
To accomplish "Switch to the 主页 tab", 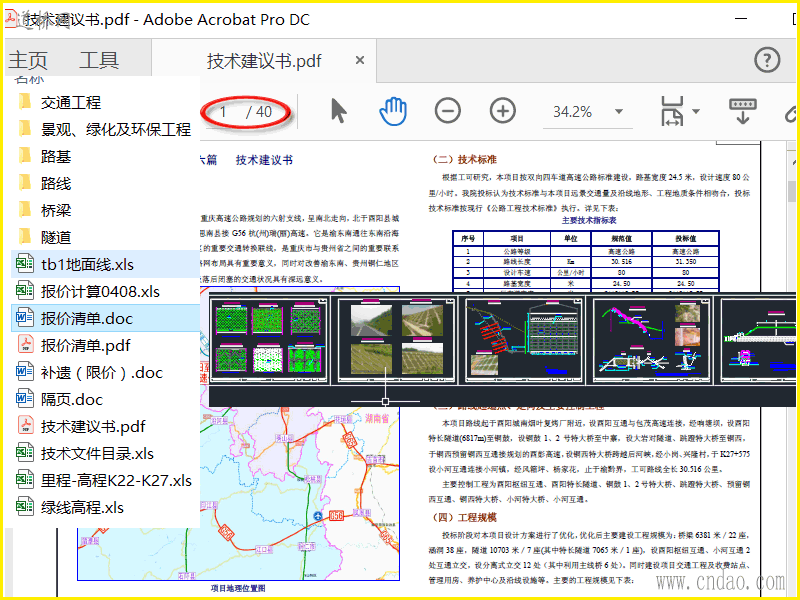I will 28,60.
